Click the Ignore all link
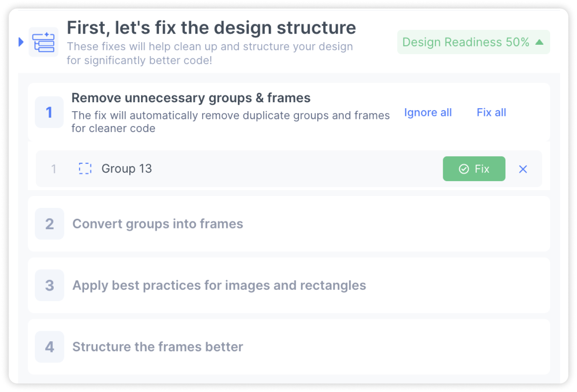The width and height of the screenshot is (577, 392). coord(427,112)
